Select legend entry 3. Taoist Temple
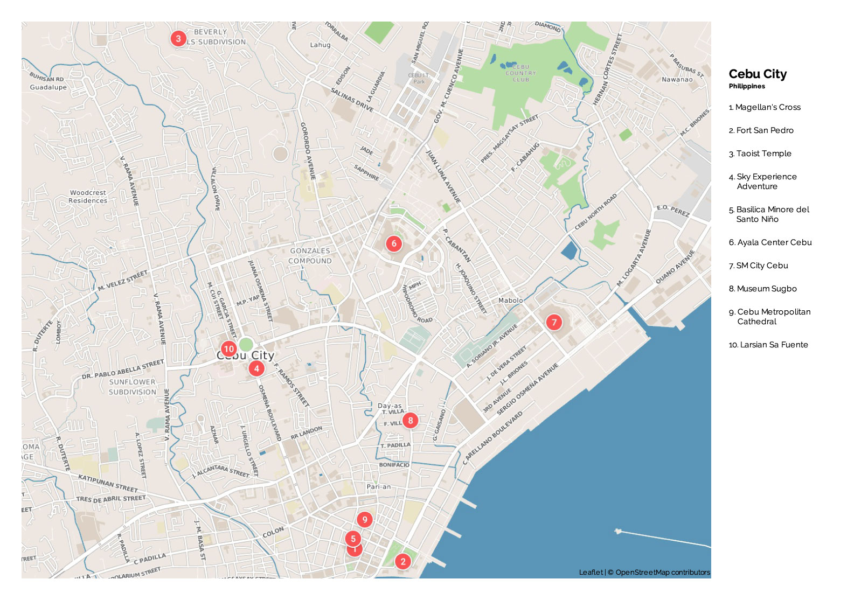 [x=760, y=153]
